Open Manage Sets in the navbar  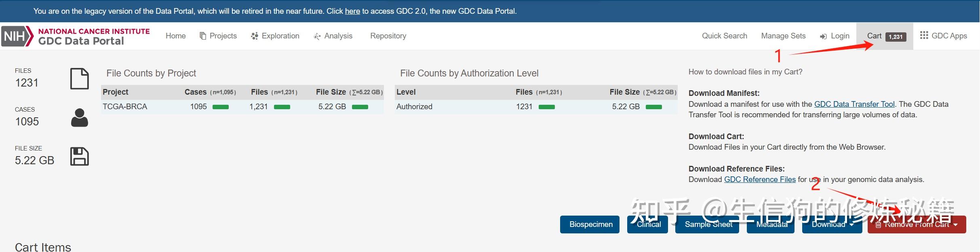[x=783, y=36]
